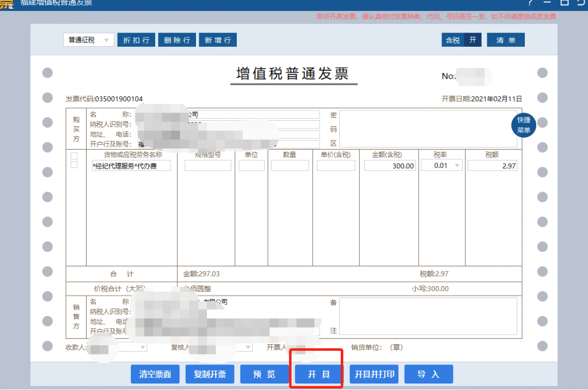Click the 金额 field showing 300.00
Screen dimensions: 588x390
pos(390,165)
